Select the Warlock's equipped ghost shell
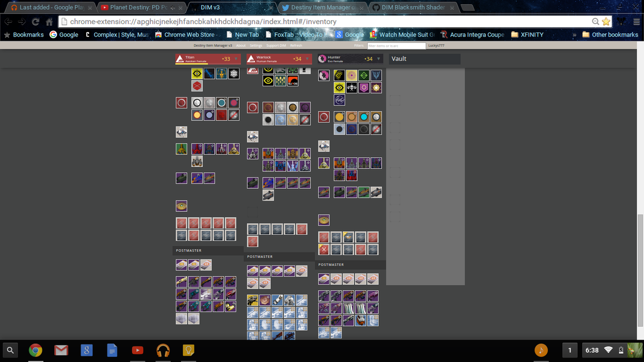The image size is (644, 362). click(253, 137)
